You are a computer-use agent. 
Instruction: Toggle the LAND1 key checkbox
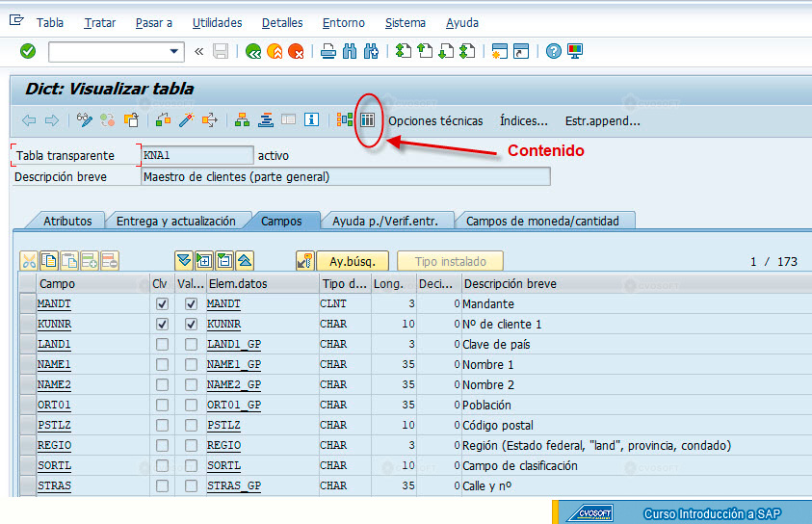click(x=162, y=344)
